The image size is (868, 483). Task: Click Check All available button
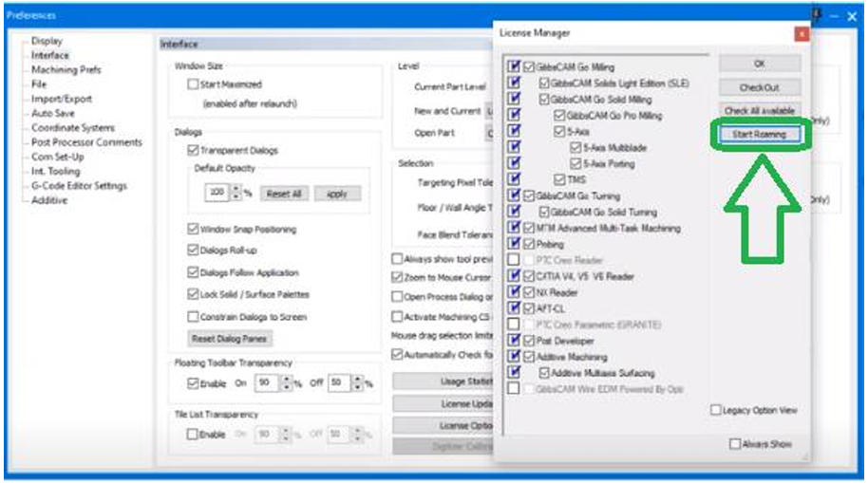760,111
